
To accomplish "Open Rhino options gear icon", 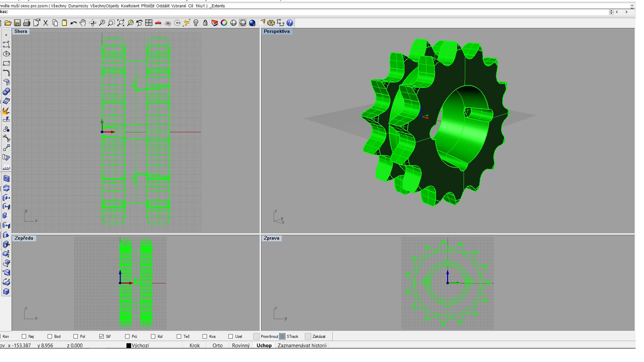I will coord(271,23).
